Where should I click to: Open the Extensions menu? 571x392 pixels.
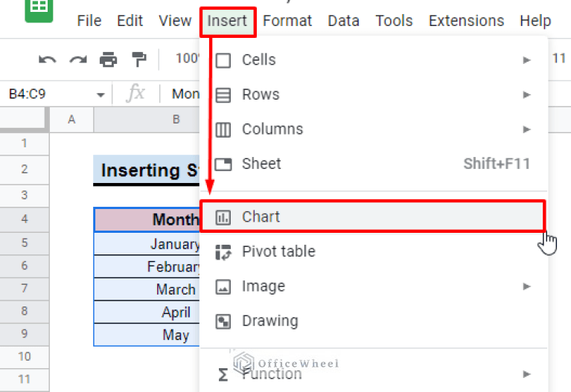click(466, 21)
